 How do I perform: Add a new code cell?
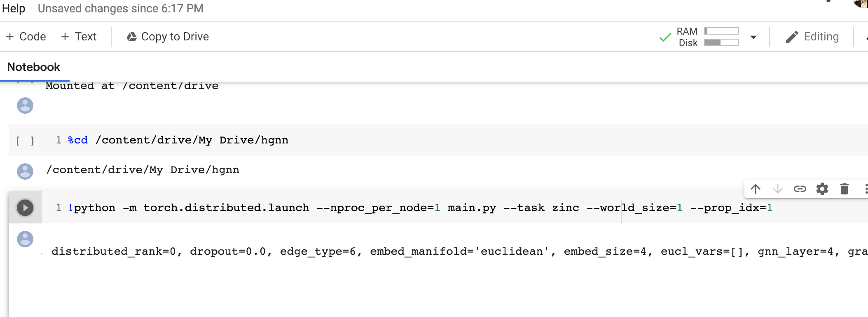click(26, 36)
